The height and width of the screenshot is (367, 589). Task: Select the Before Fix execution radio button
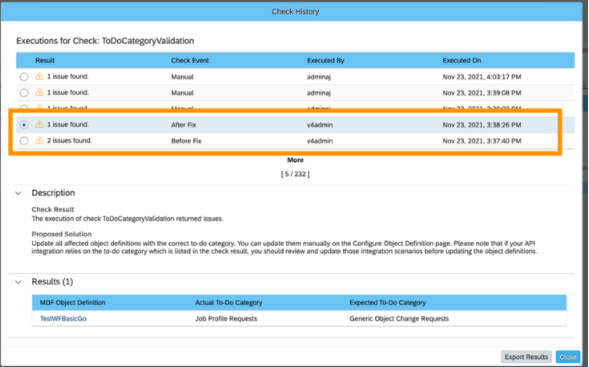[24, 141]
